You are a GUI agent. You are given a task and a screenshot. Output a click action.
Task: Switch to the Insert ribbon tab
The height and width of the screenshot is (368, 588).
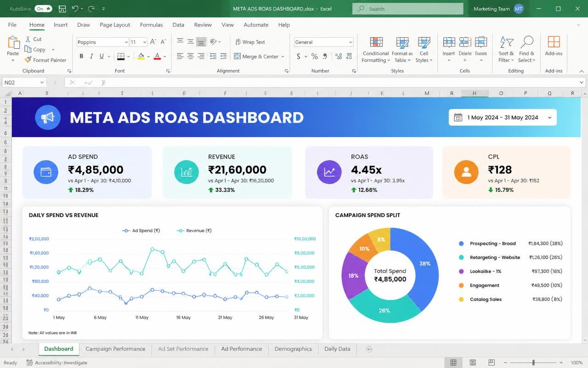pos(61,25)
